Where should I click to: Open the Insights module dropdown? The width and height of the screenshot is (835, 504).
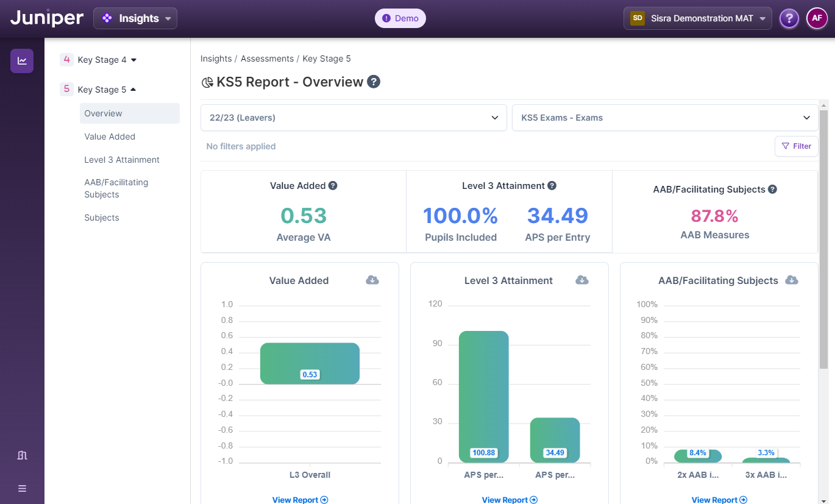click(135, 18)
